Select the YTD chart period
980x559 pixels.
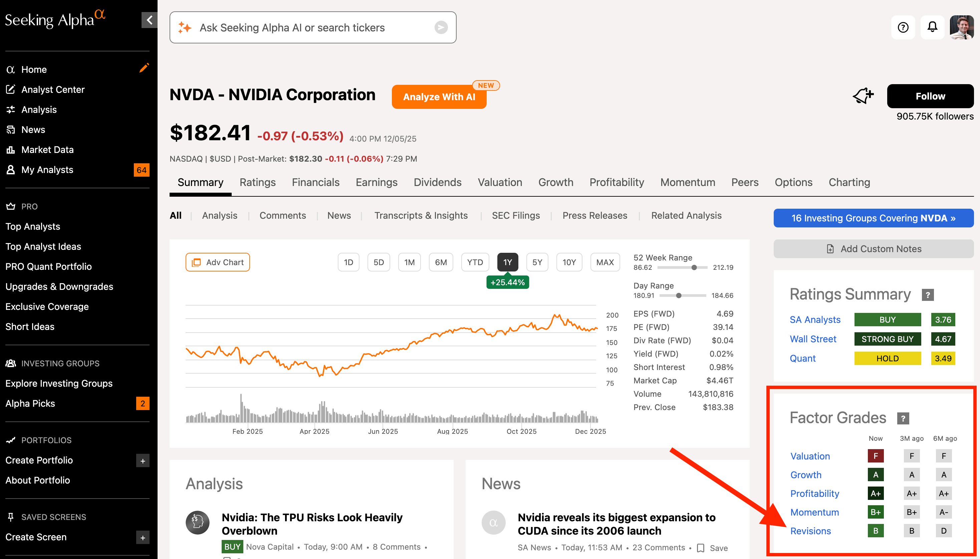(x=475, y=262)
